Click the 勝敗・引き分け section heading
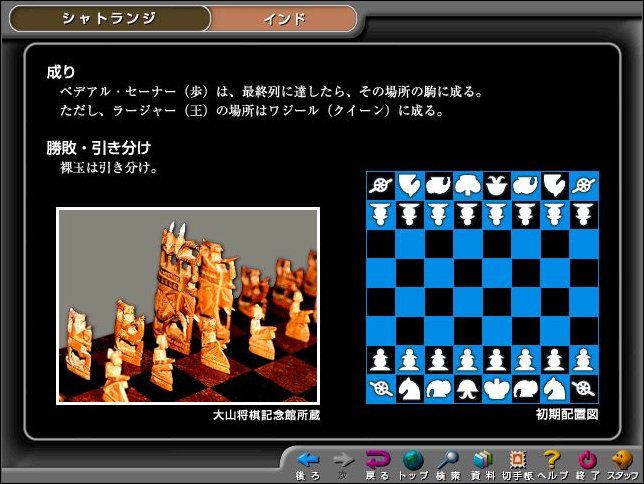 [x=98, y=147]
